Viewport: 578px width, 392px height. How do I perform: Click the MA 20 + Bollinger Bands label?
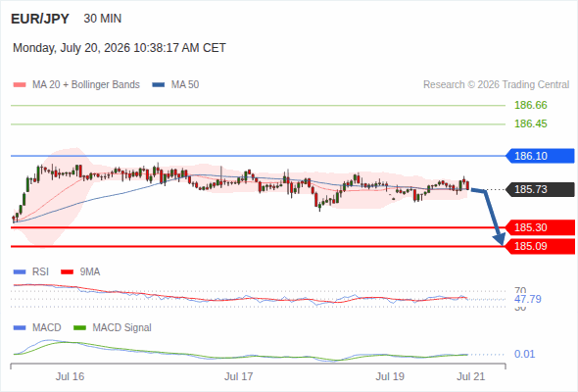(x=86, y=85)
